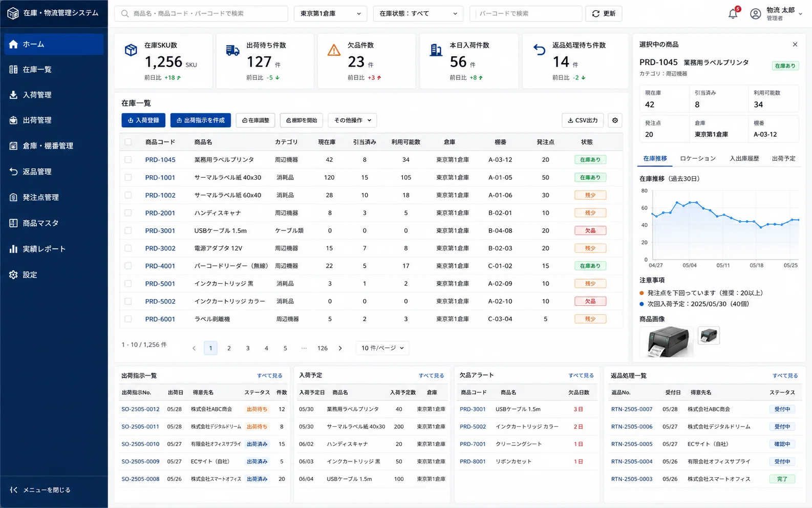Check the PRD-6001 row checkbox
Image resolution: width=812 pixels, height=508 pixels.
point(128,319)
